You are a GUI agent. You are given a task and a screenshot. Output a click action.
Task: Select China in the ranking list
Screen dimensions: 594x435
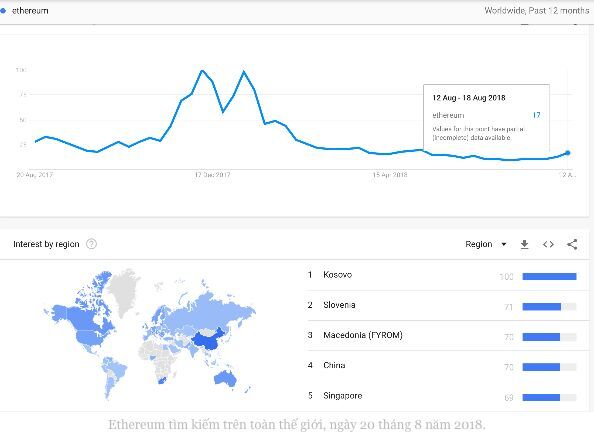(x=334, y=365)
